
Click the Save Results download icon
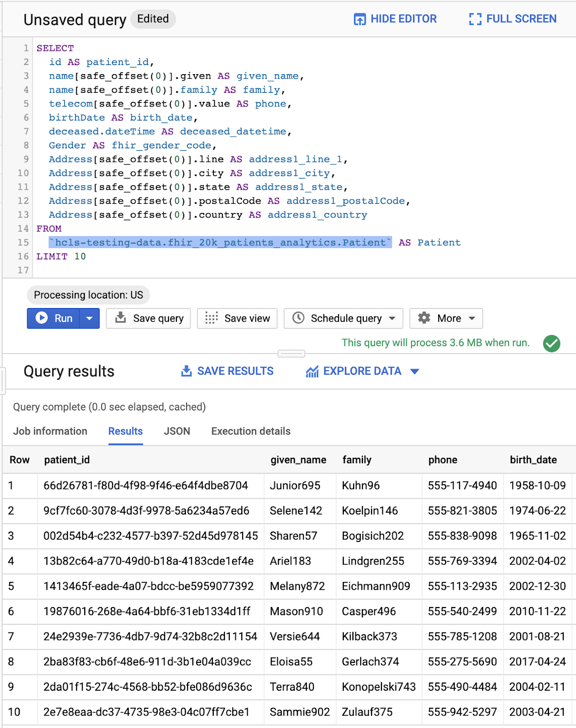click(x=186, y=371)
